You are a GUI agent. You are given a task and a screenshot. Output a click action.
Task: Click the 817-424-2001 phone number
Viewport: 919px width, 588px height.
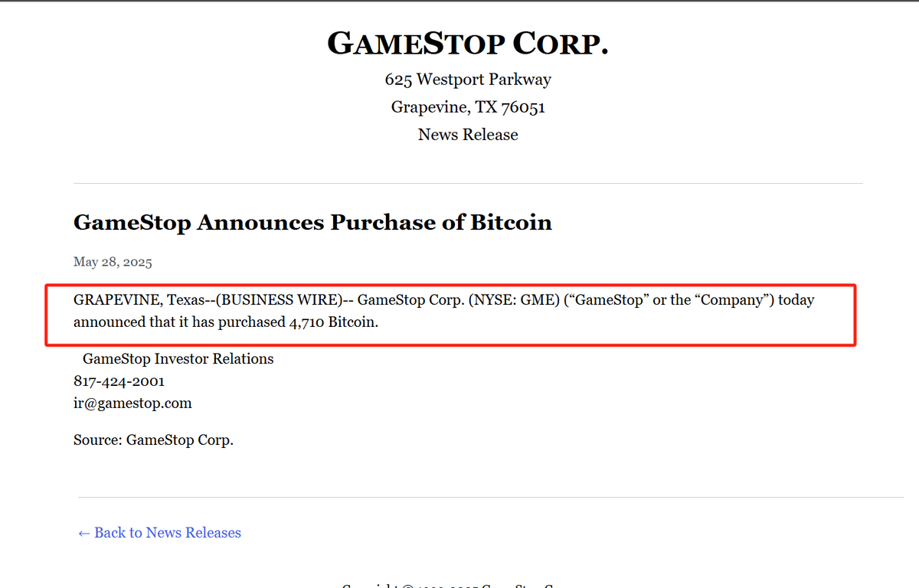(x=119, y=381)
